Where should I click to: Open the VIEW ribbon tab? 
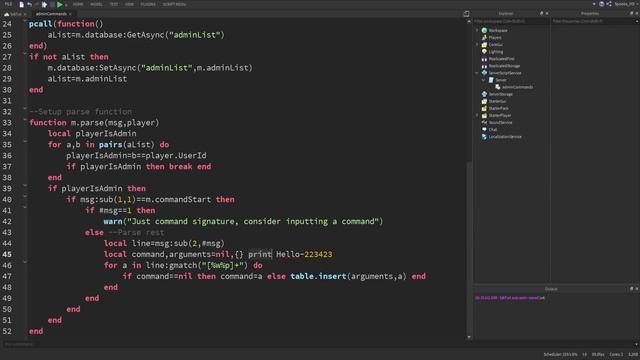[x=129, y=4]
